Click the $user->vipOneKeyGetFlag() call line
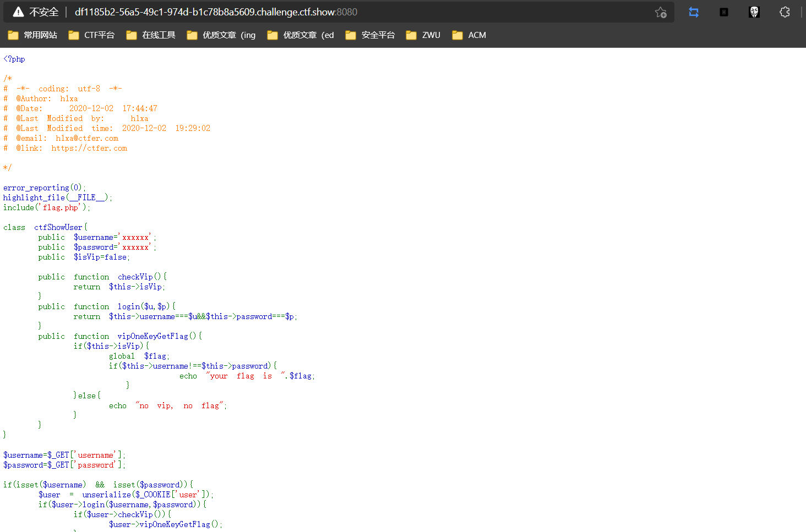This screenshot has height=532, width=806. (x=166, y=524)
